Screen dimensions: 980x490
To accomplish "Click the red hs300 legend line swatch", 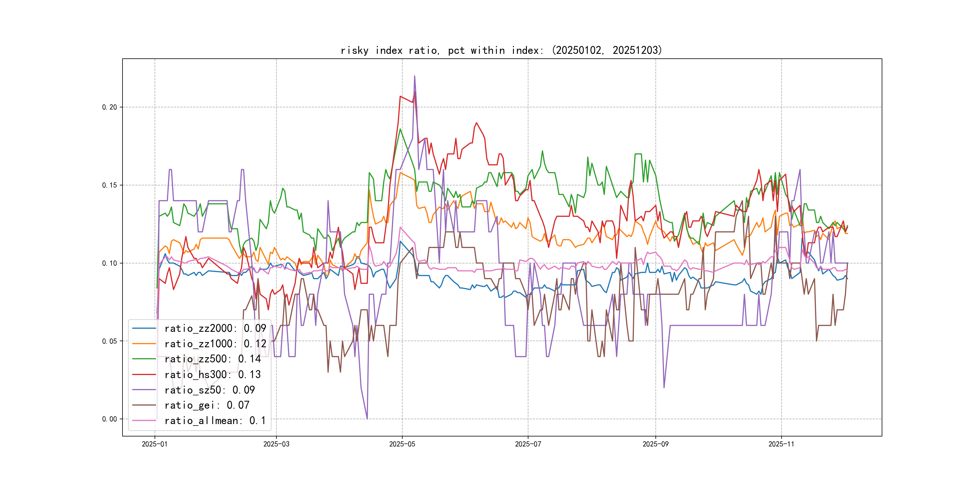I will tap(144, 375).
